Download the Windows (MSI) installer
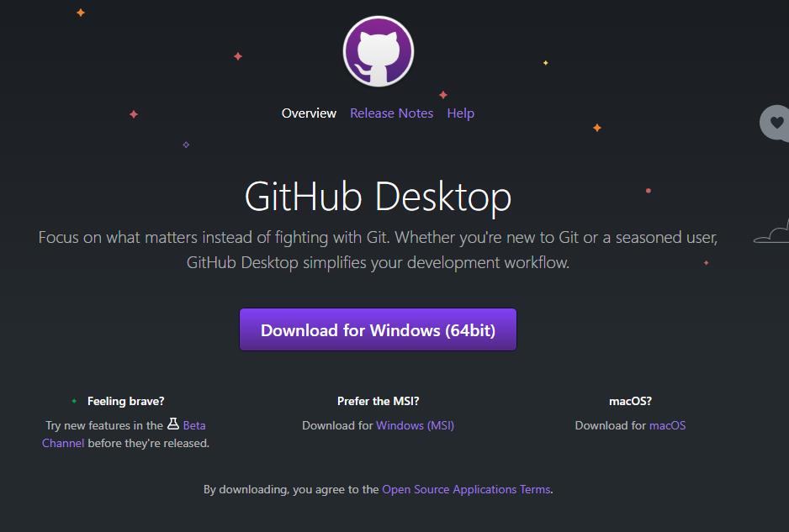 pyautogui.click(x=416, y=425)
